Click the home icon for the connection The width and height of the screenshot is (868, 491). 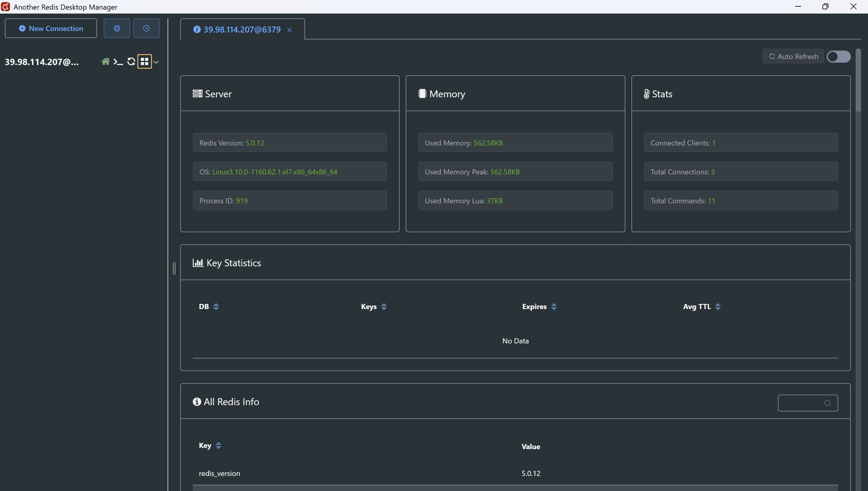coord(105,61)
